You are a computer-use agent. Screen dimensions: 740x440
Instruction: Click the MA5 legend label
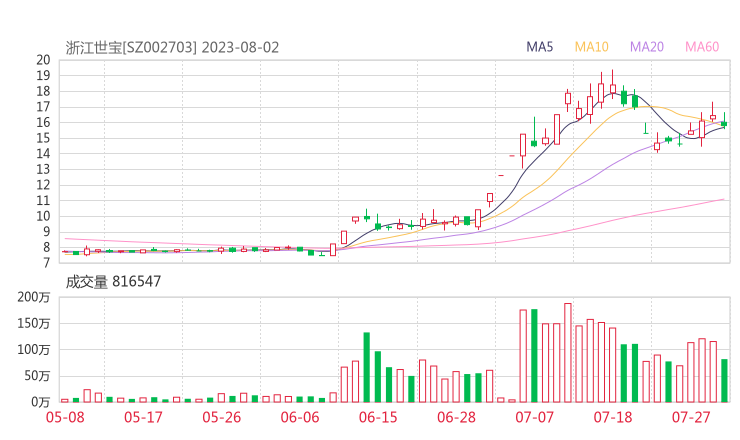(x=539, y=47)
